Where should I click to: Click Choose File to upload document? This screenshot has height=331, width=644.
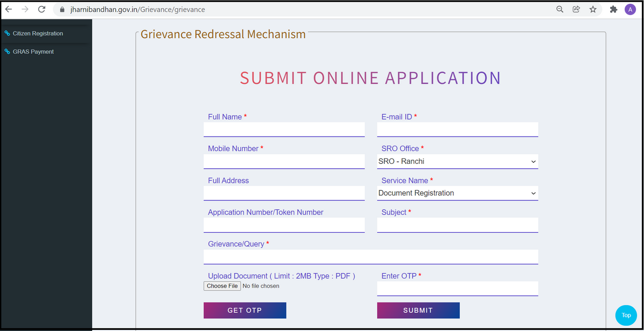(x=222, y=286)
